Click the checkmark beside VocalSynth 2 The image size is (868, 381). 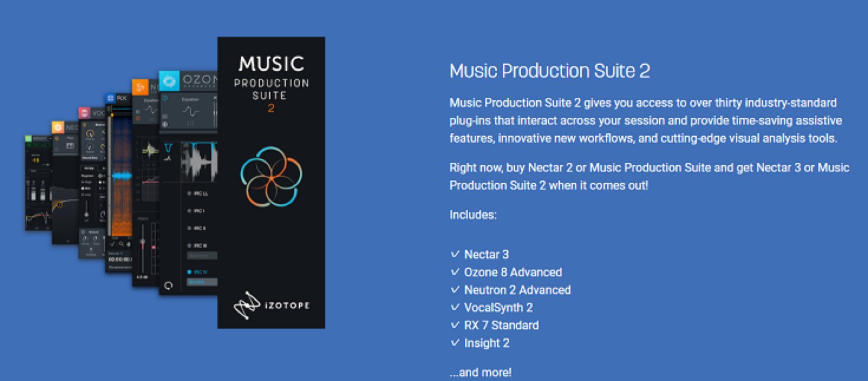tap(455, 307)
